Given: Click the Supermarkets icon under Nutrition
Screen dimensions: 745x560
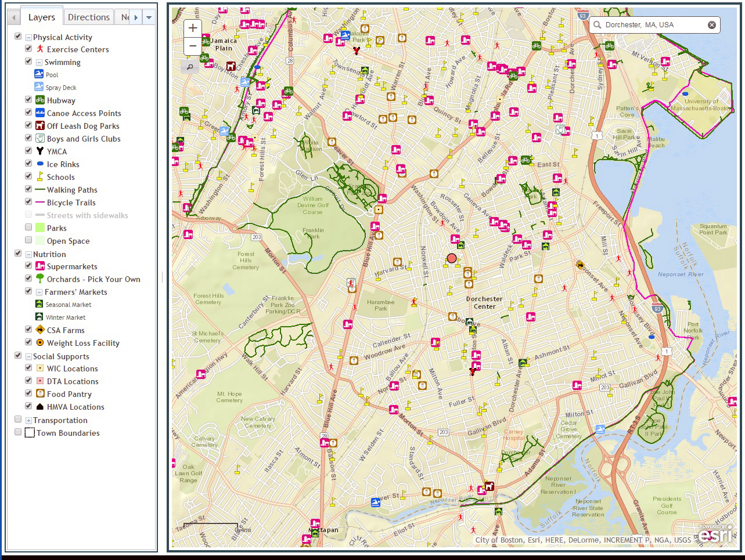Looking at the screenshot, I should (x=41, y=266).
